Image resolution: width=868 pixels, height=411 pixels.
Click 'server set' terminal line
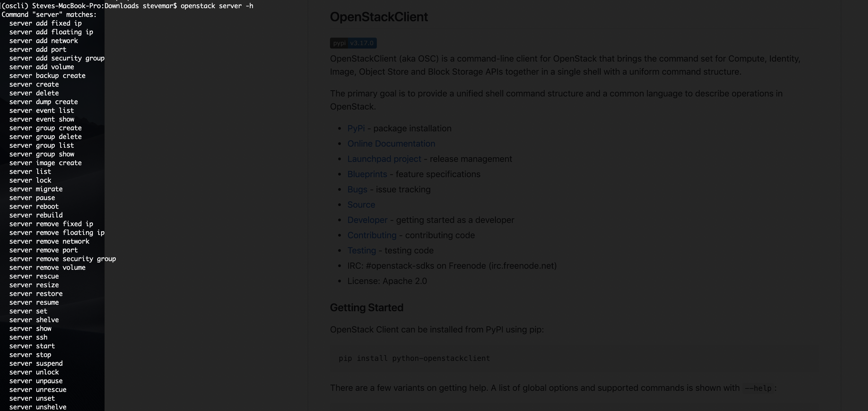pyautogui.click(x=28, y=311)
